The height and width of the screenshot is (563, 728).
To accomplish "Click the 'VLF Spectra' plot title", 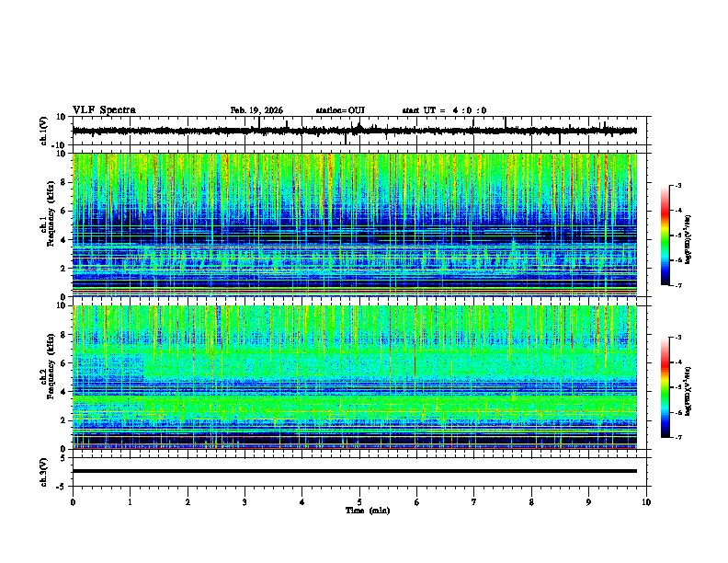I will pos(104,110).
